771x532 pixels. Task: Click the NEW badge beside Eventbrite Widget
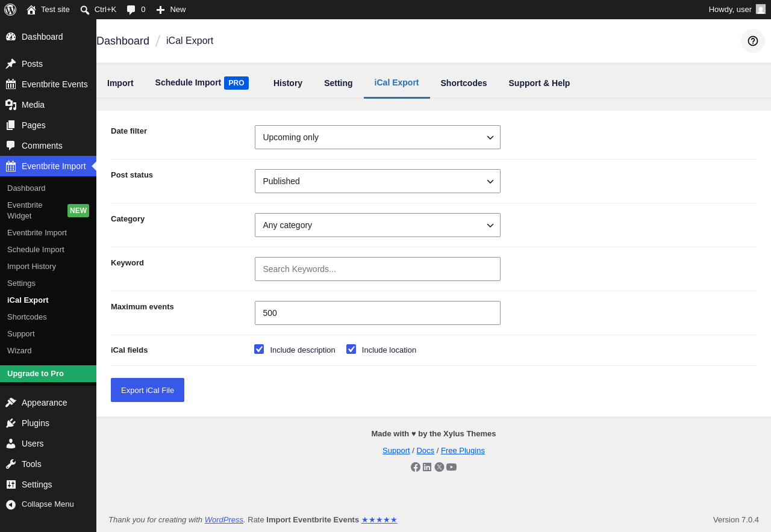pos(78,211)
